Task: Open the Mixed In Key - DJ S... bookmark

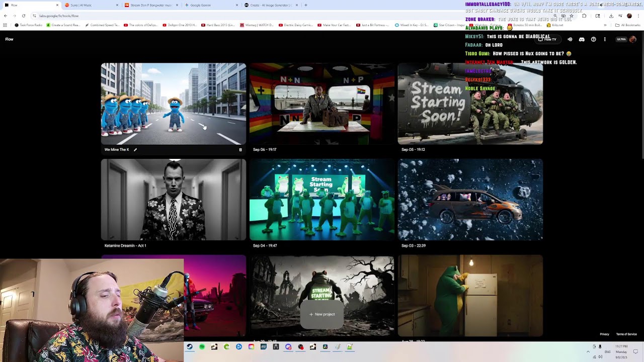Action: coord(413,25)
